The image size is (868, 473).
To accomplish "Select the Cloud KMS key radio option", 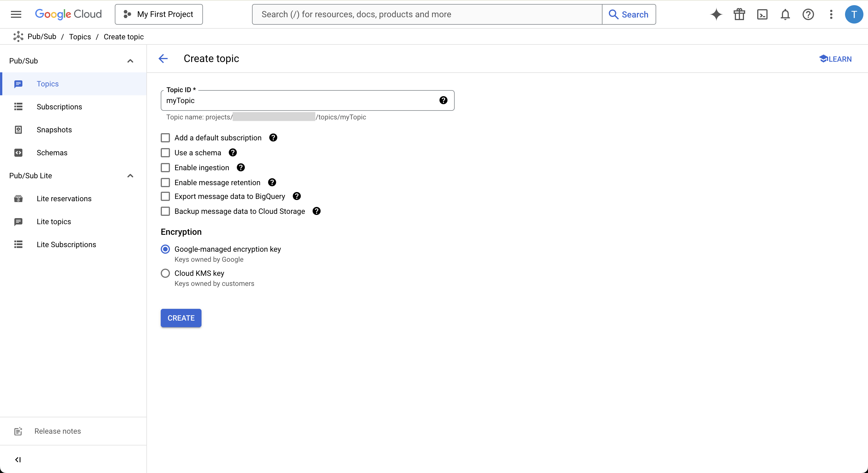I will (165, 273).
